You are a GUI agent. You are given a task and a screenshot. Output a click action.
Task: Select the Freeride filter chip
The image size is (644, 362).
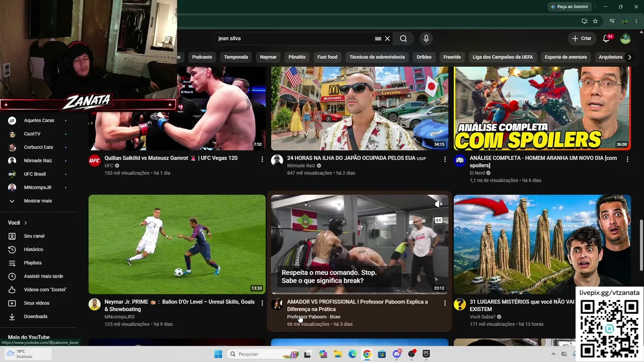click(x=452, y=57)
